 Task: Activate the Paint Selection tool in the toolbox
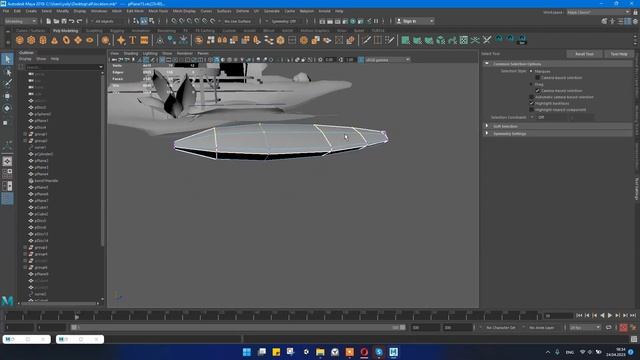[x=7, y=84]
